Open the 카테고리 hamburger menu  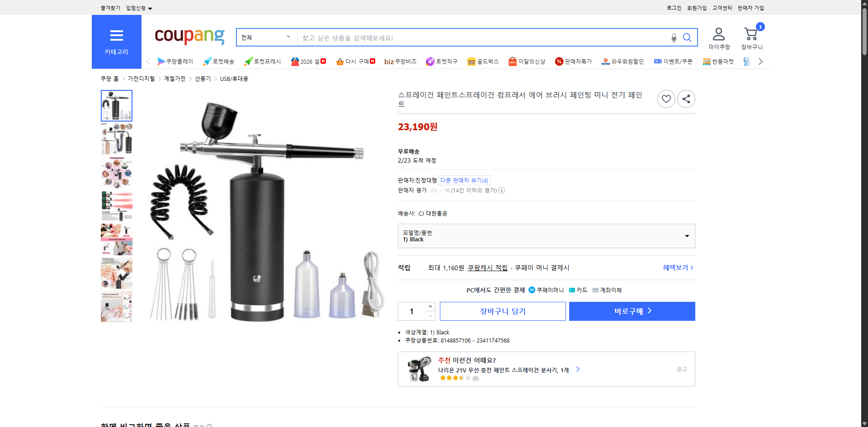(116, 35)
